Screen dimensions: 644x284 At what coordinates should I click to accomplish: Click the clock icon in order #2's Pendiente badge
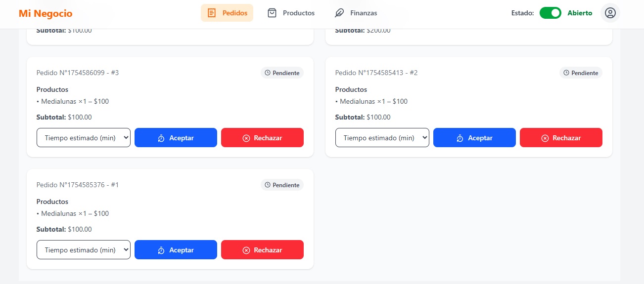566,73
